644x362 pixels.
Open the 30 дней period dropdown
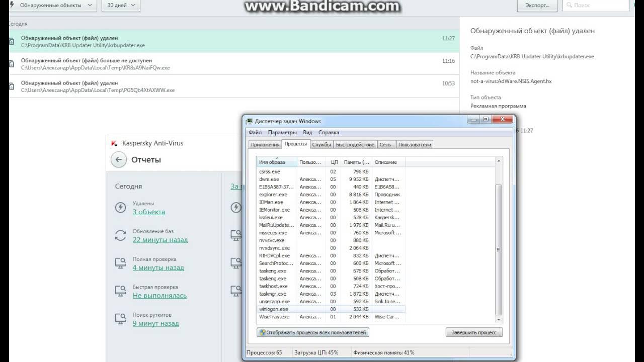[121, 5]
